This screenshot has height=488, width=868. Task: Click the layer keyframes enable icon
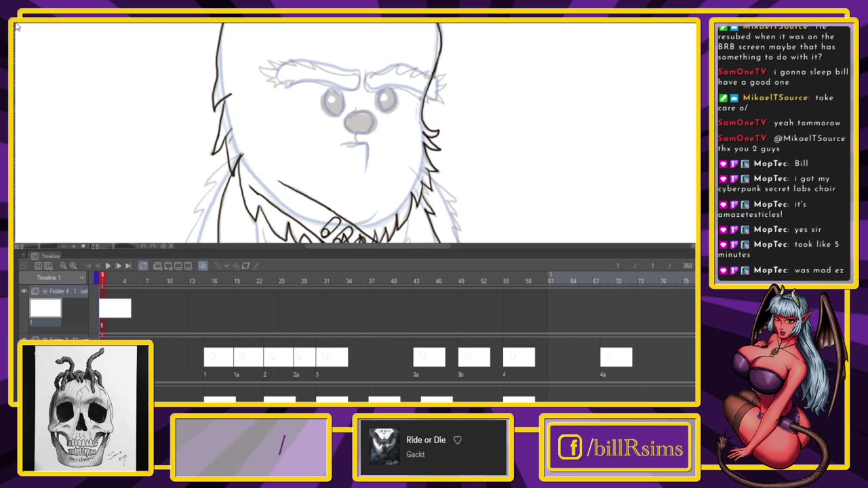point(245,266)
